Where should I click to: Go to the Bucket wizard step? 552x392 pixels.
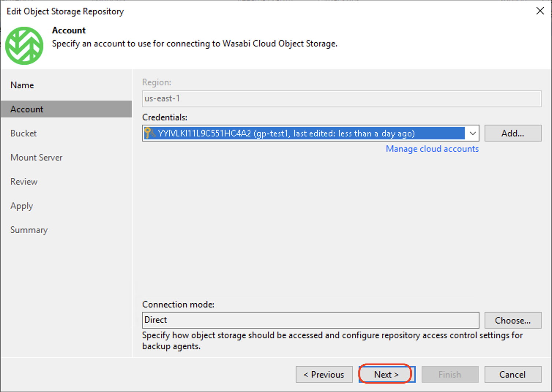(x=24, y=133)
